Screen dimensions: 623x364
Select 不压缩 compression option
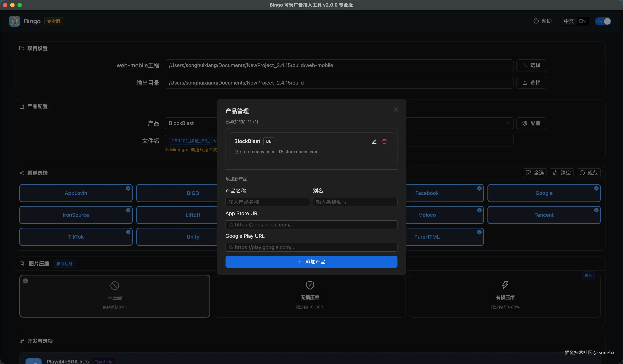[x=115, y=296]
